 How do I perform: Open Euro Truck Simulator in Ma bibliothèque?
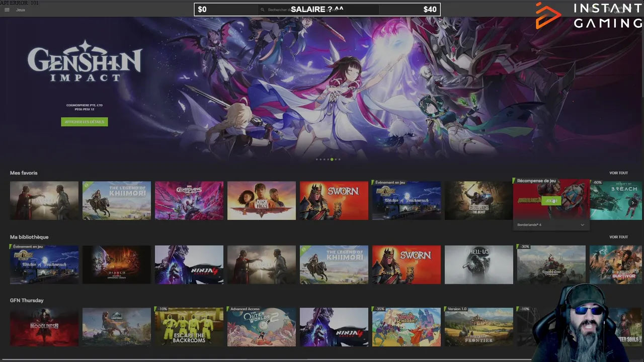point(44,264)
